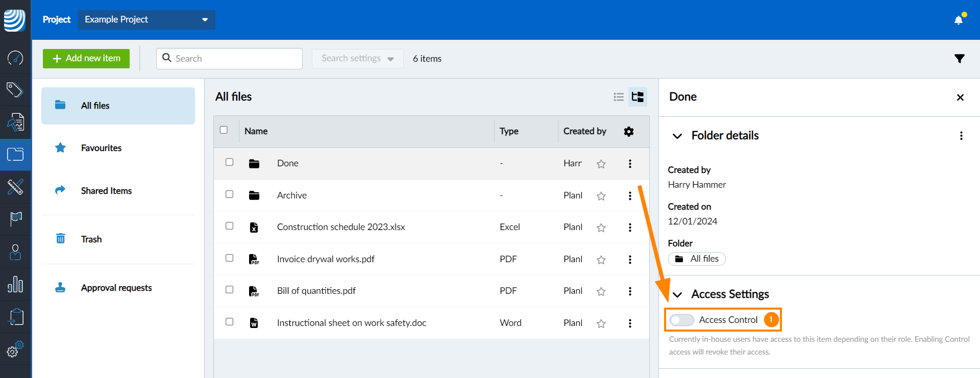Tick the select-all checkbox in header

point(224,130)
